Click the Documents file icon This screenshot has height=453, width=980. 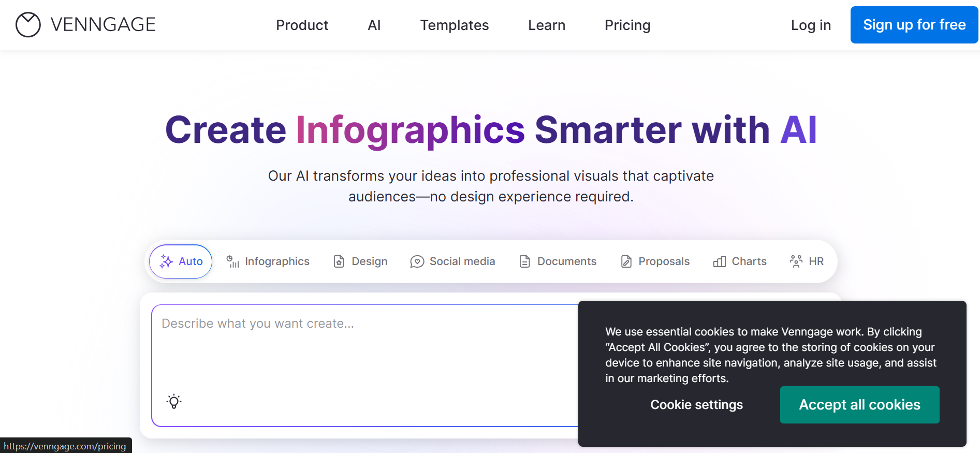pos(524,261)
